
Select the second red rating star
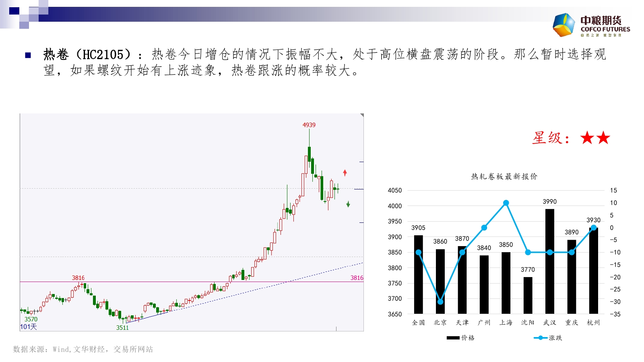point(603,138)
